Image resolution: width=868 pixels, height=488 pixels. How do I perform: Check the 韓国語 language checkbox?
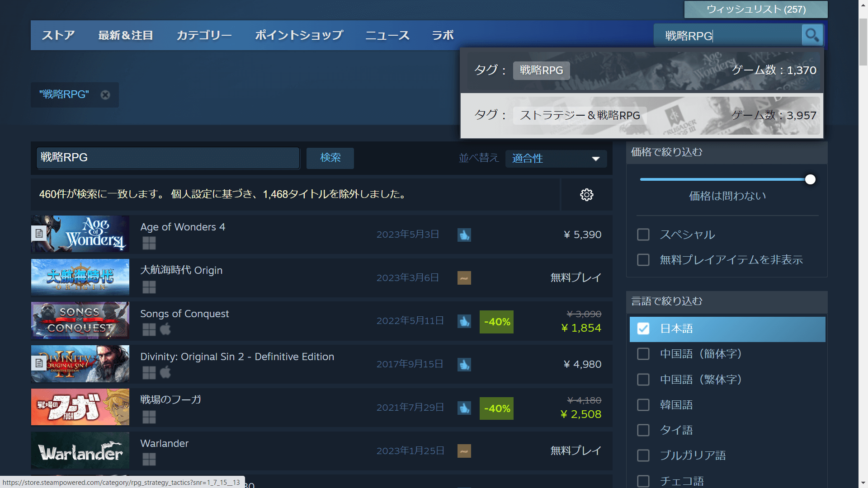(x=643, y=404)
